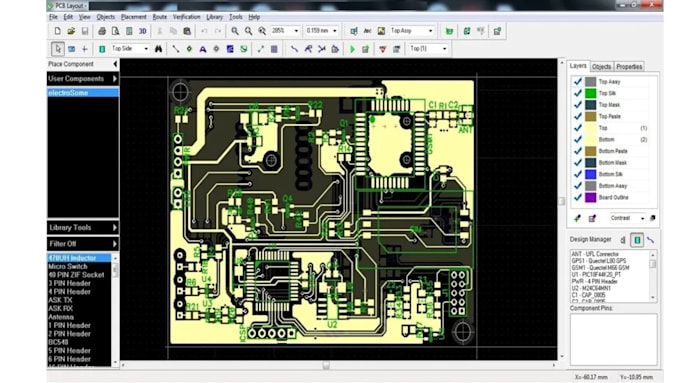The width and height of the screenshot is (680, 383).
Task: Click the Paste icon
Action: pos(187,31)
